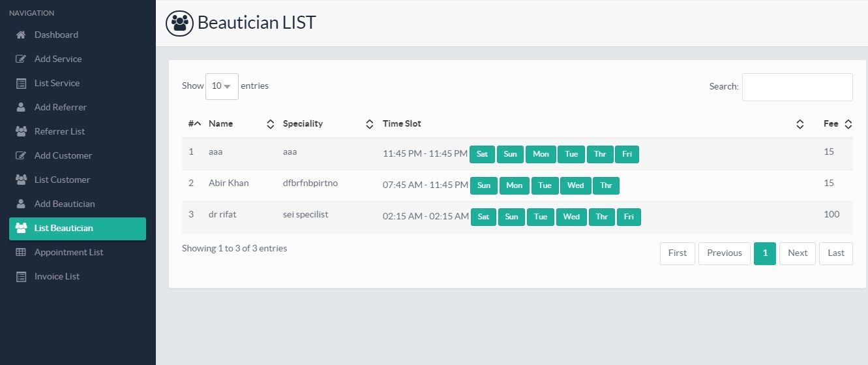This screenshot has width=868, height=365.
Task: Focus the Search input field
Action: (798, 87)
